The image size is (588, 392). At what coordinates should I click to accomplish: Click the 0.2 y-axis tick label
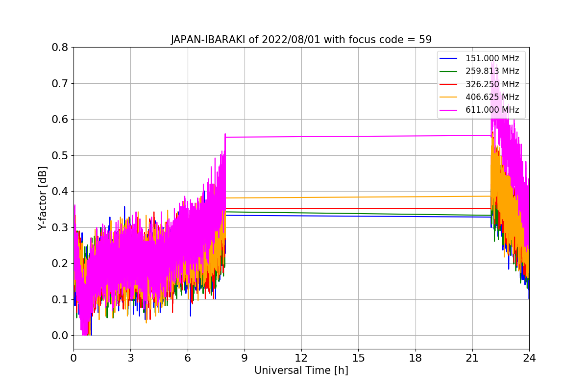click(60, 264)
